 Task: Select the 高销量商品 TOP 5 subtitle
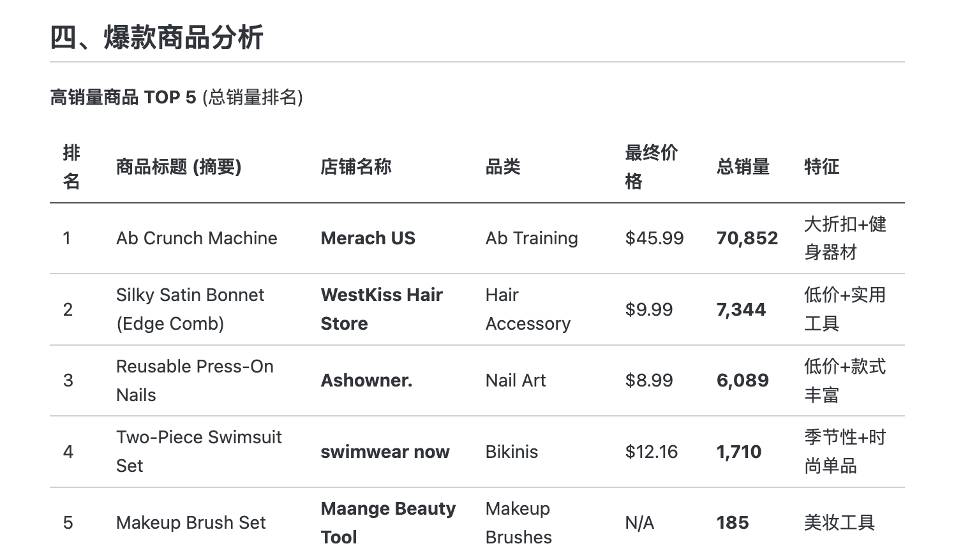click(x=176, y=97)
